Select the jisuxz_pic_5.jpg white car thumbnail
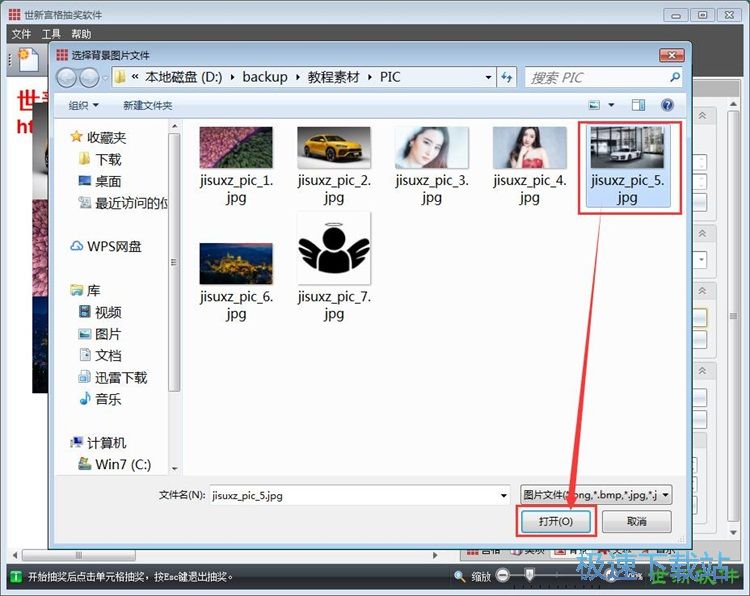The image size is (750, 596). click(x=627, y=147)
